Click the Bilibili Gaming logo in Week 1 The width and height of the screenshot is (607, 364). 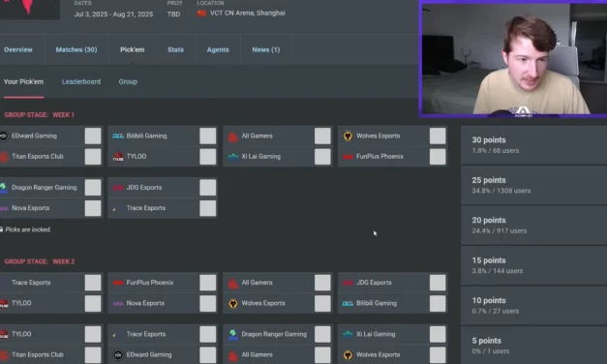[x=118, y=136]
